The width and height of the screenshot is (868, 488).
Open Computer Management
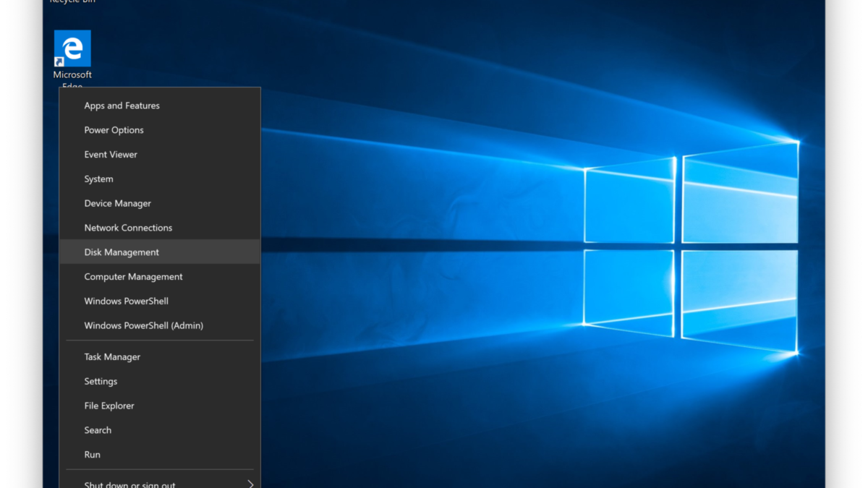tap(133, 277)
